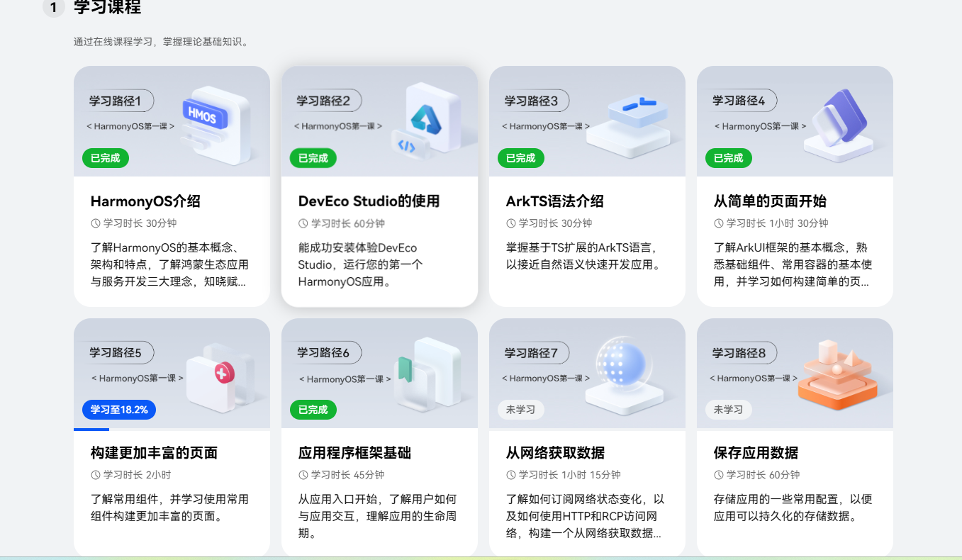This screenshot has height=560, width=962.
Task: Select the 学习路径8 label pill
Action: [x=742, y=352]
